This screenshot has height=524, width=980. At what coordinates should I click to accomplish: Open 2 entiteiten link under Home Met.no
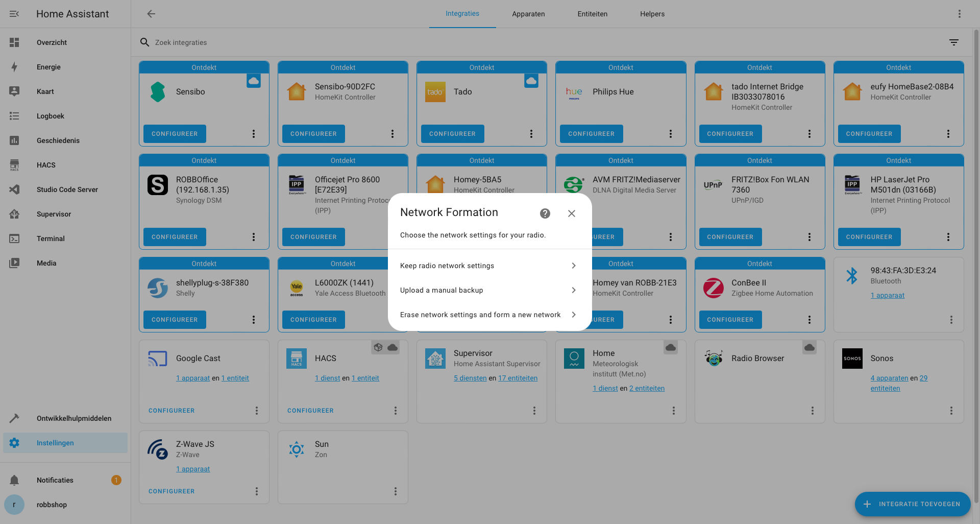click(x=647, y=388)
